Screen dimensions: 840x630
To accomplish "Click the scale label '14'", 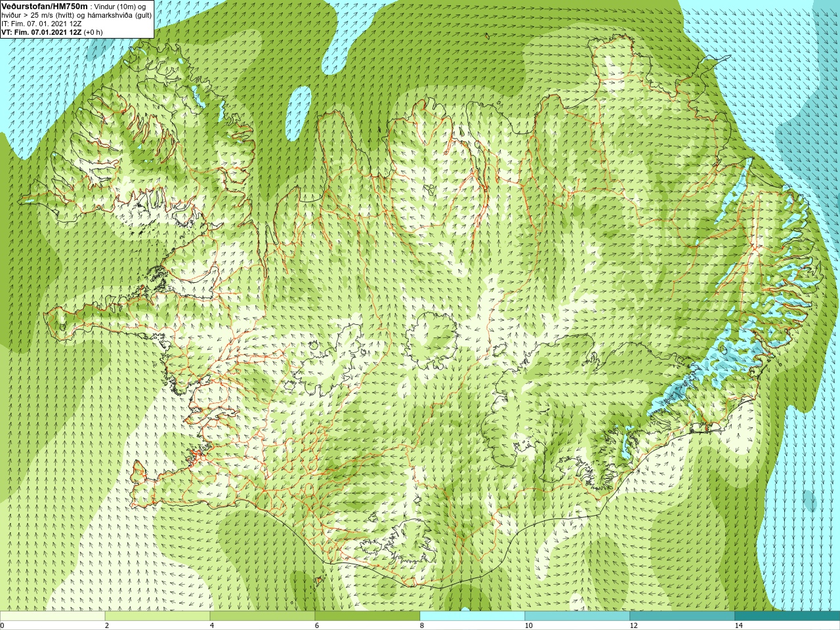I will (738, 625).
